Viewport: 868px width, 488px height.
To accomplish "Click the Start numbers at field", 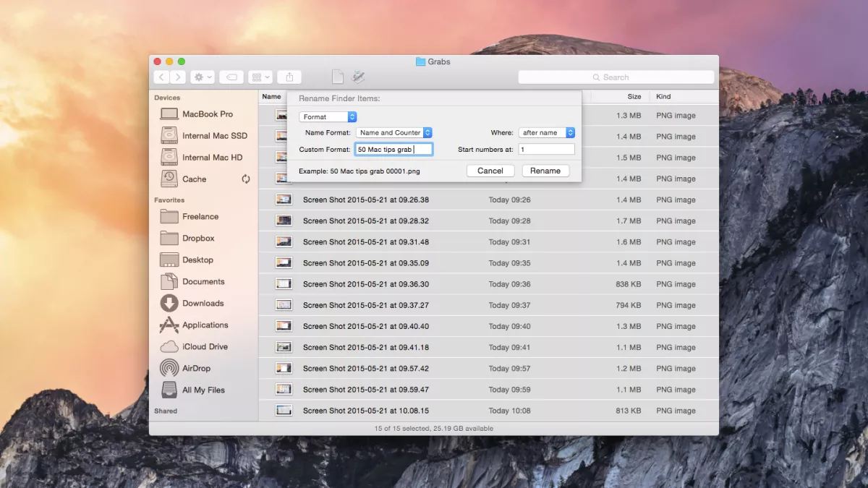I will tap(547, 149).
